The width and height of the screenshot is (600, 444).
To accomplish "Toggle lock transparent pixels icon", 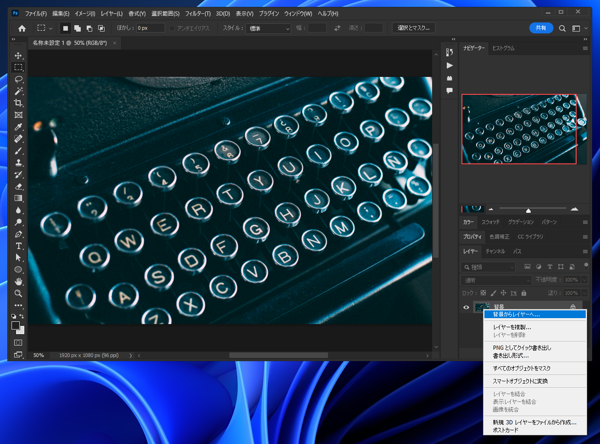I will coord(483,293).
